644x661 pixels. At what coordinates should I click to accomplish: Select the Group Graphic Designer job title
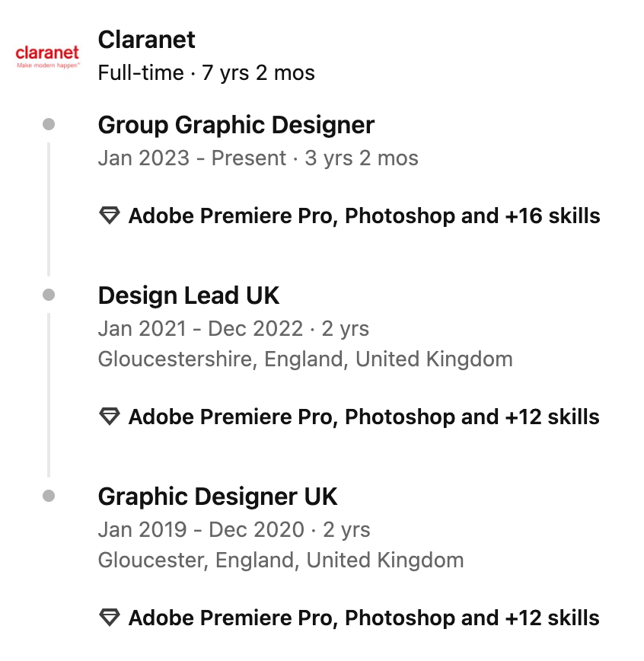coord(236,125)
